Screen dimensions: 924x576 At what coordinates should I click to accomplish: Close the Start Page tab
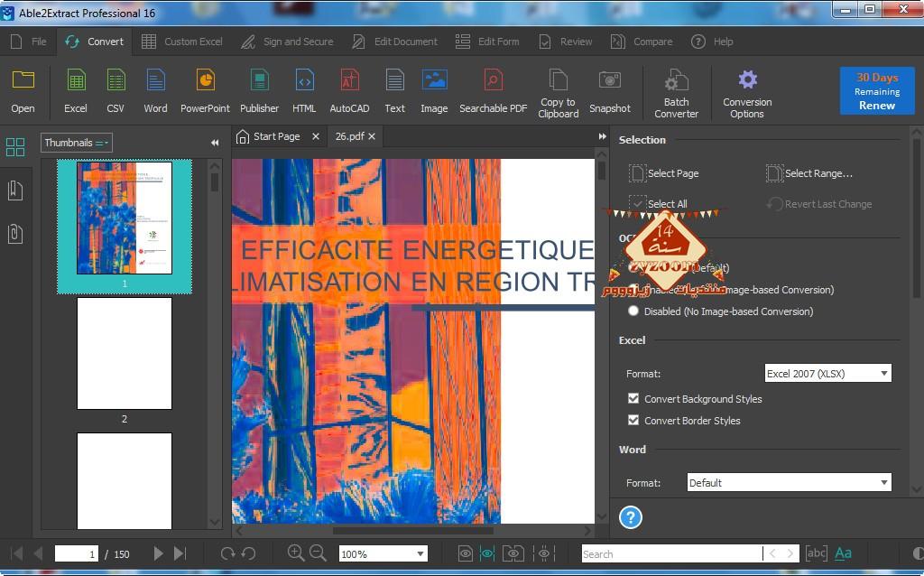(x=316, y=137)
